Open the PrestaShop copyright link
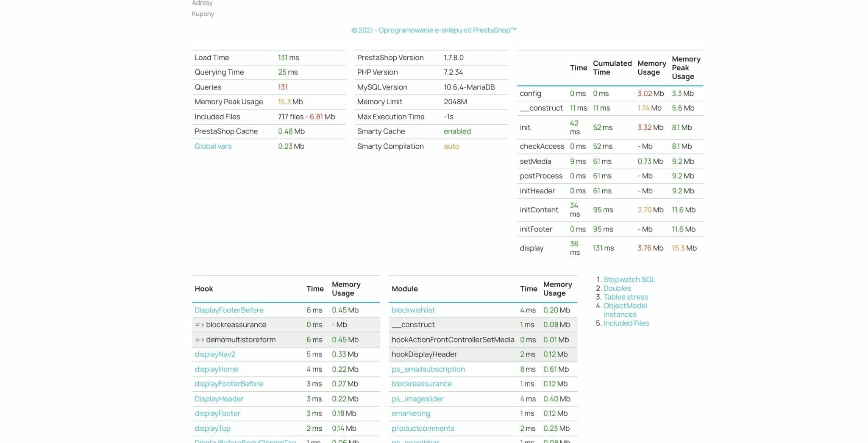Screen dimensions: 868x443 (434, 30)
